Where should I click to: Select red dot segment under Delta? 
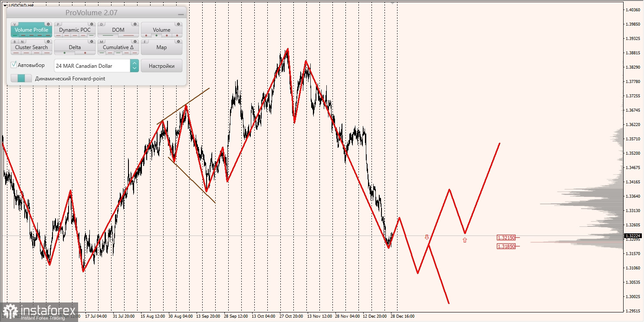click(x=85, y=53)
